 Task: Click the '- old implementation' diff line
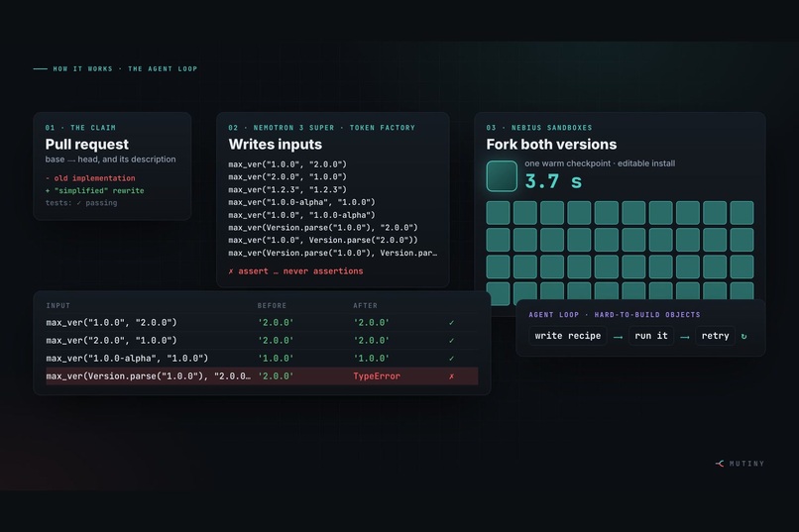point(90,178)
